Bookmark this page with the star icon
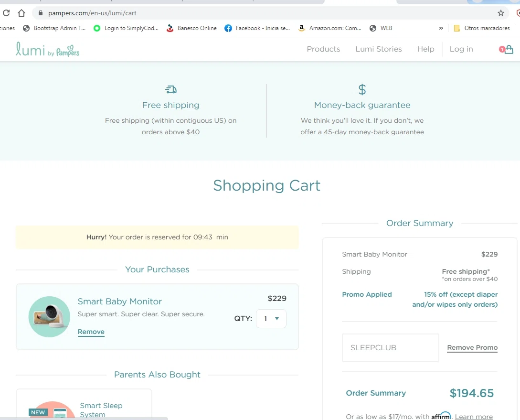Viewport: 520px width, 420px height. point(501,13)
